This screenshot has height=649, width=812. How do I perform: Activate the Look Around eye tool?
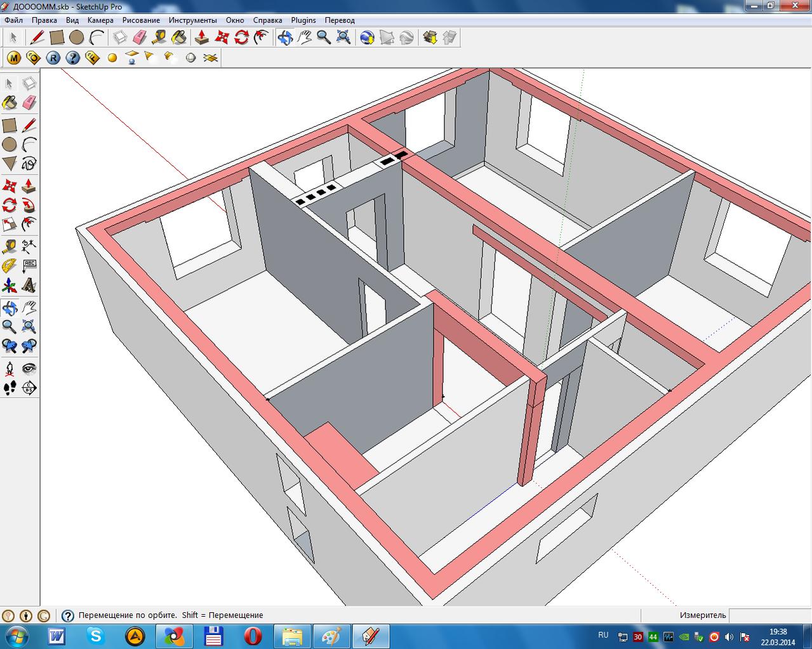(29, 368)
